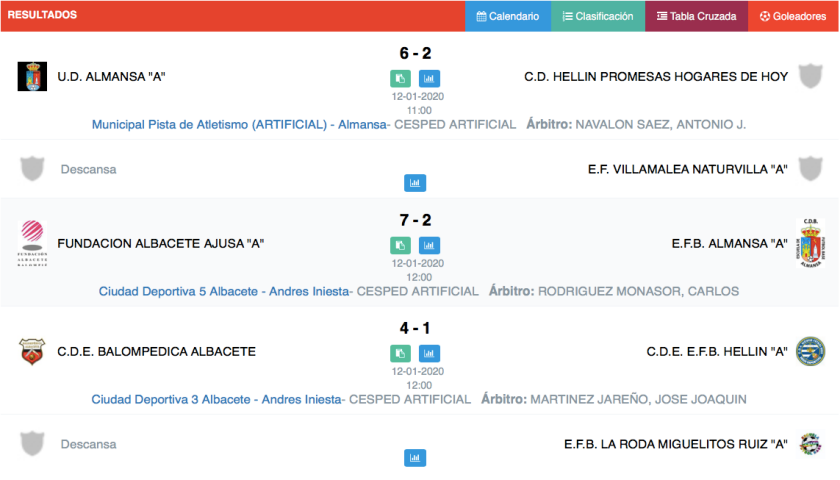The height and width of the screenshot is (480, 840).
Task: Open green report icon for the 4 - 1 match
Action: pyautogui.click(x=400, y=353)
